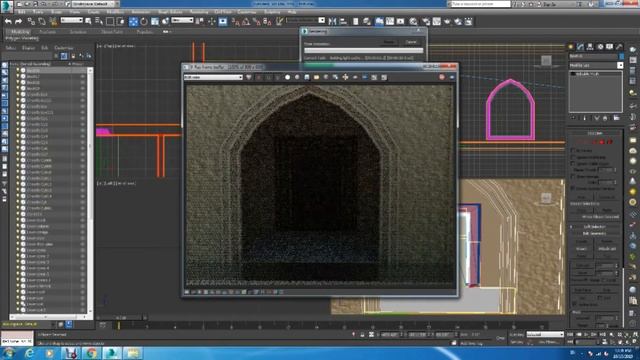
Task: Expand the Soft Selection rollout
Action: click(595, 227)
